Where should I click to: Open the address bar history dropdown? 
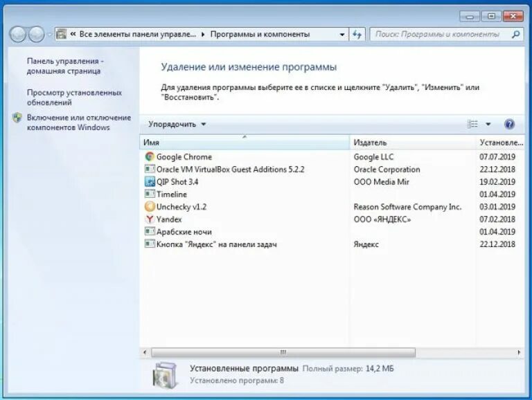(342, 35)
